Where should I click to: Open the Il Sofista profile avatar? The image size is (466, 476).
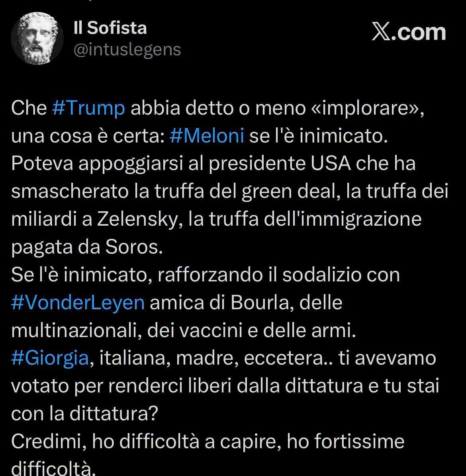[37, 39]
